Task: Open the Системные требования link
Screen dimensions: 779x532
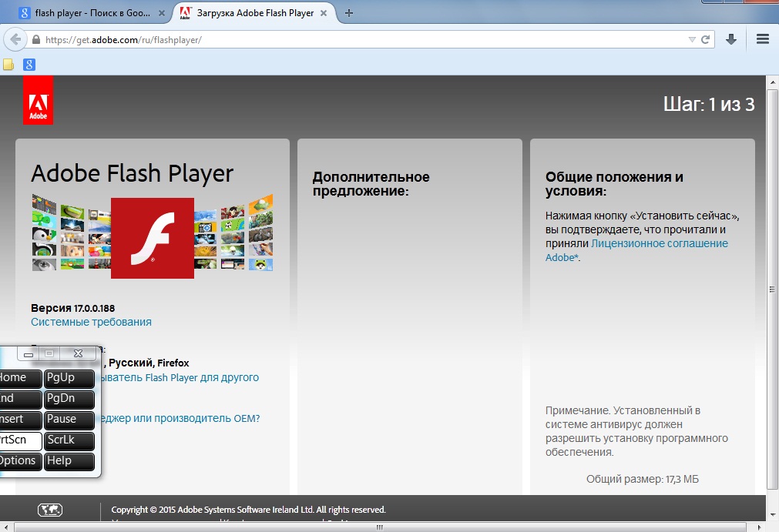Action: (x=92, y=322)
